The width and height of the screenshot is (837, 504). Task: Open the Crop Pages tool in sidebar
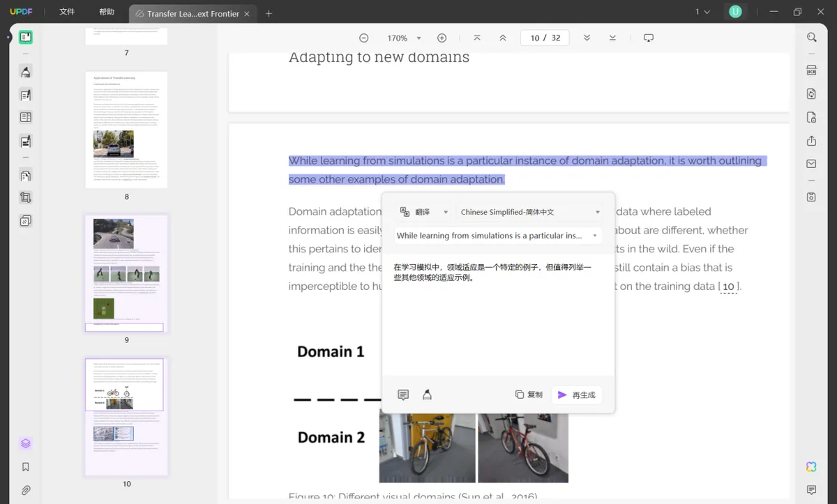coord(26,198)
